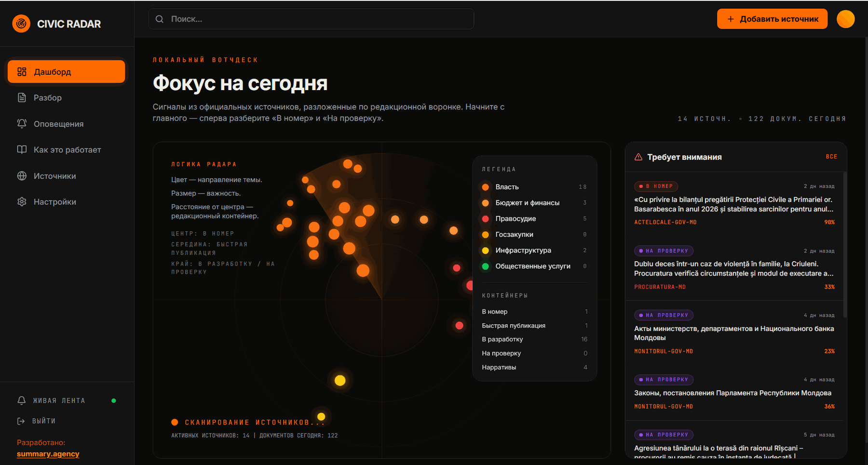
Task: Click the Дашборд grid icon
Action: tap(22, 72)
